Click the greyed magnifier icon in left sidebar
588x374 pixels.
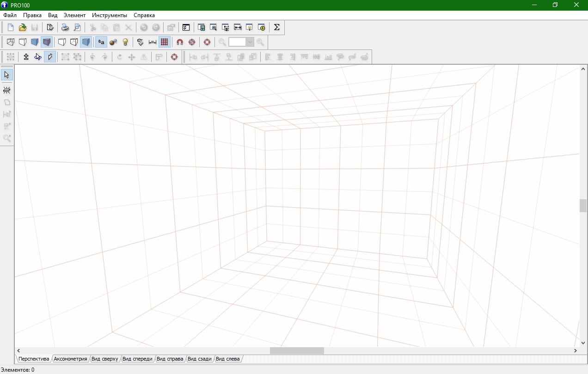7,138
